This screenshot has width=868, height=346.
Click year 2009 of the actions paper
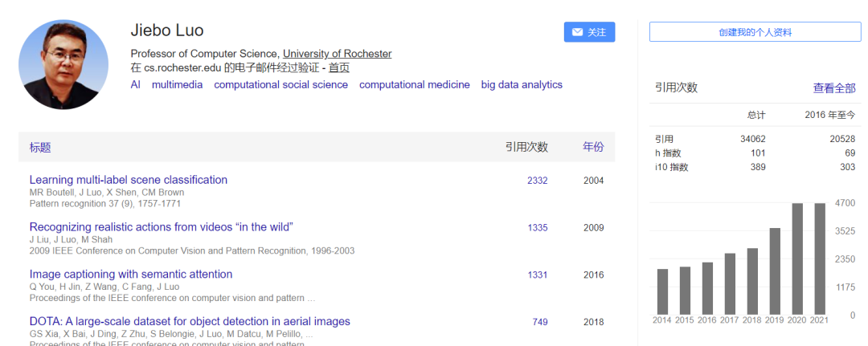pyautogui.click(x=593, y=228)
